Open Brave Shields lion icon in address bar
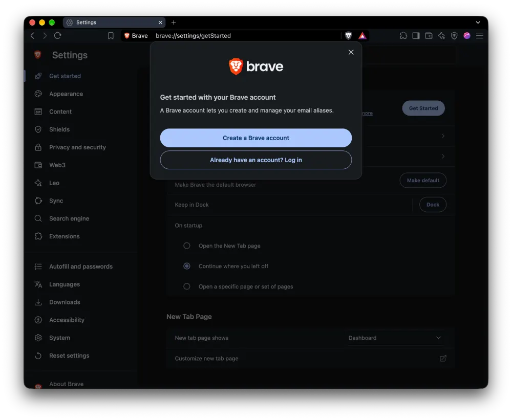 pos(348,36)
